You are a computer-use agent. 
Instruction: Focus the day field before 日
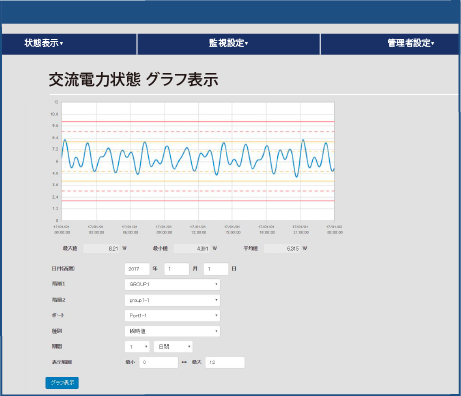216,269
